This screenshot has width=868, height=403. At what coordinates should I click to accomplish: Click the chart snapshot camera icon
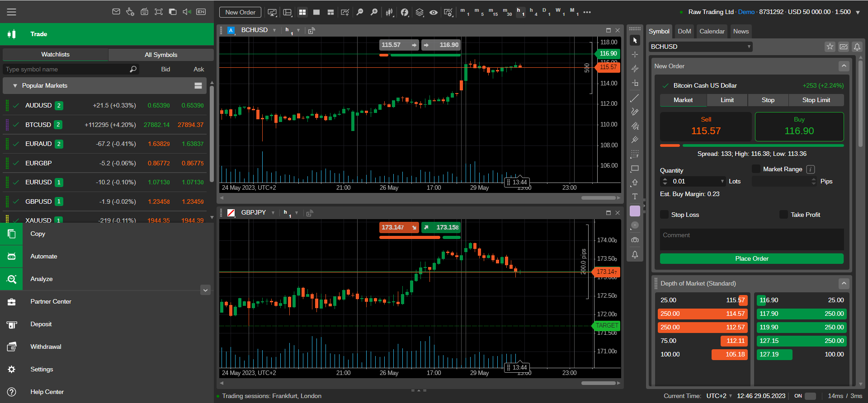635,240
